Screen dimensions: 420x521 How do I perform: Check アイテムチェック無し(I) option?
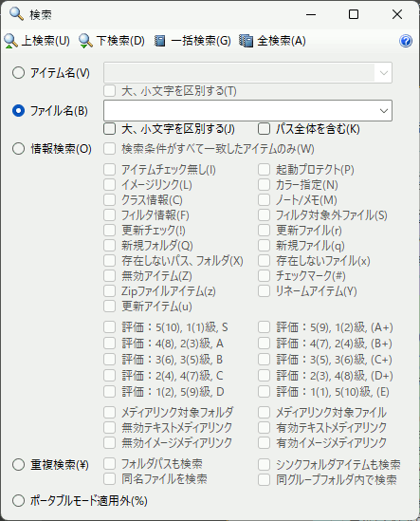[x=110, y=170]
